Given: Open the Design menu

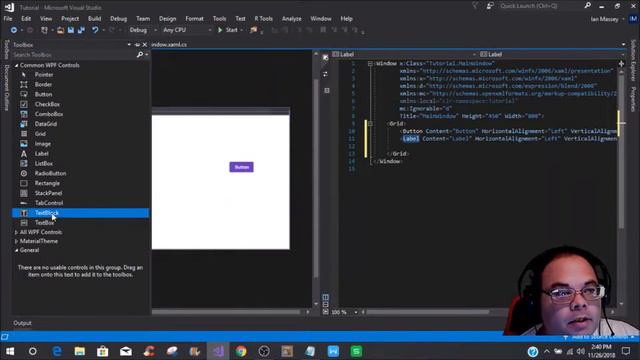Looking at the screenshot, I should pyautogui.click(x=167, y=19).
